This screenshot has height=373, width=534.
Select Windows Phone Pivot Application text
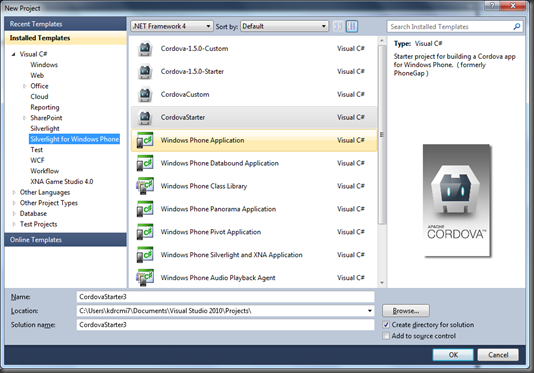[x=211, y=232]
